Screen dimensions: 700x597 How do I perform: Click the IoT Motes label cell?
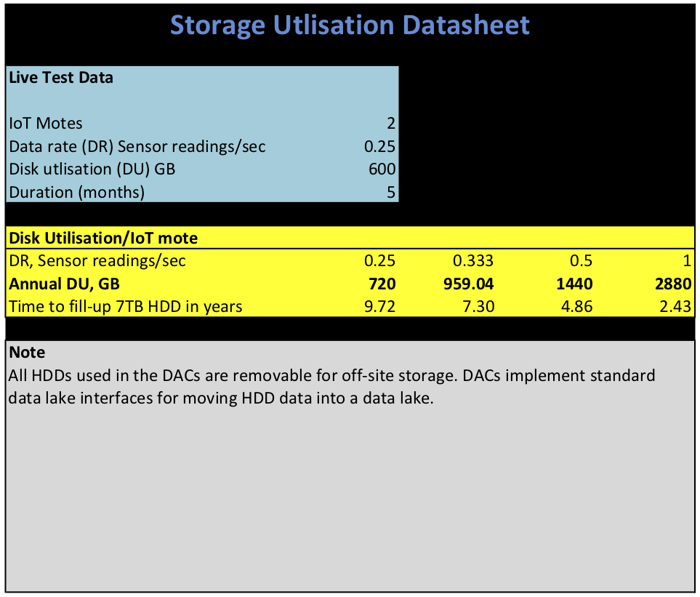pos(46,124)
